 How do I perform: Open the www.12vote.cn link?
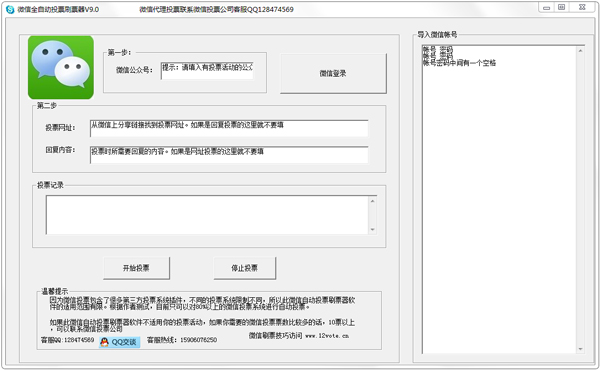point(327,336)
